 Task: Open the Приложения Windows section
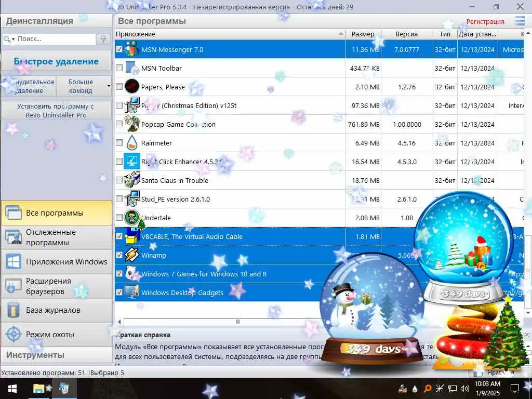[56, 262]
